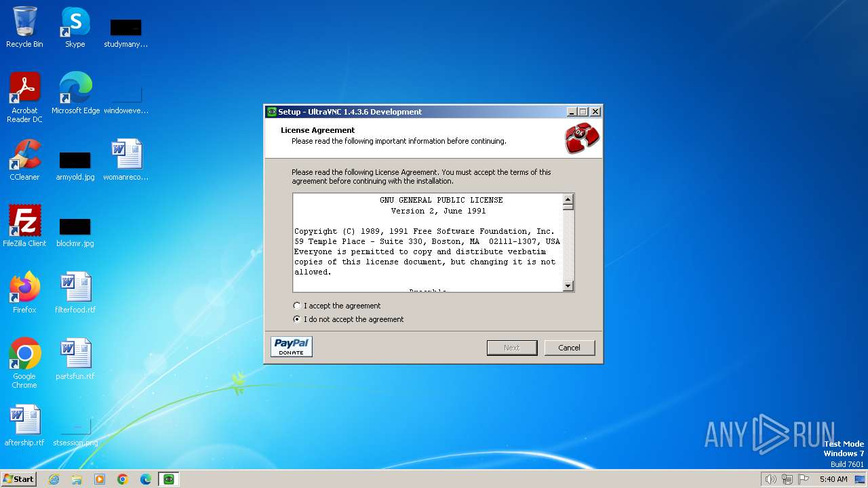Select 'I accept the agreement' radio button
This screenshot has height=488, width=868.
click(x=297, y=306)
